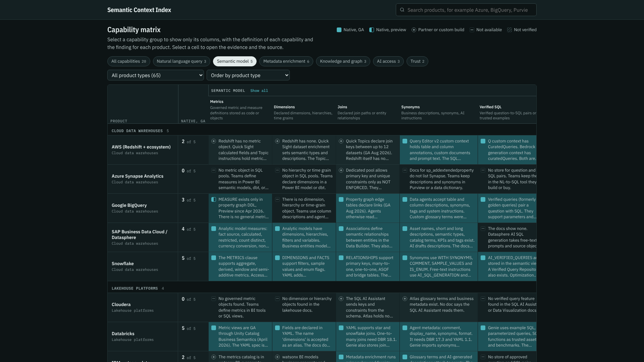This screenshot has height=362, width=644.
Task: Click the Native, preview legend swatch
Action: (x=372, y=30)
